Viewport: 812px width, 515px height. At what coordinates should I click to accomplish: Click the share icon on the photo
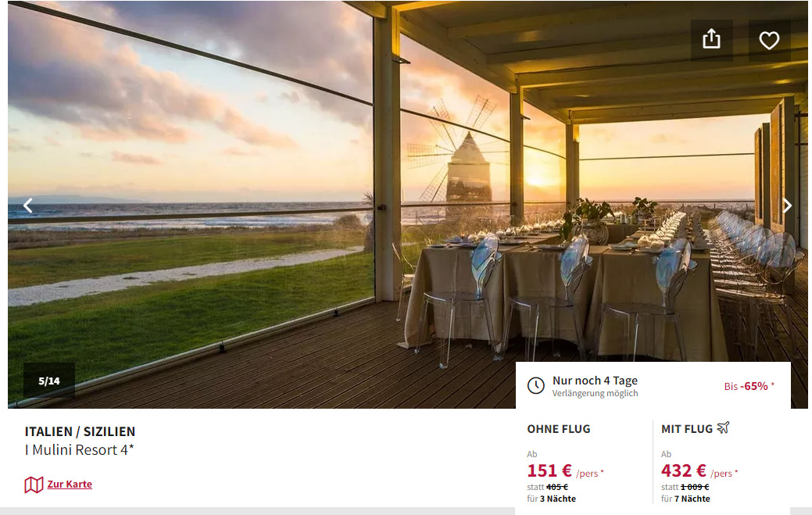coord(711,40)
